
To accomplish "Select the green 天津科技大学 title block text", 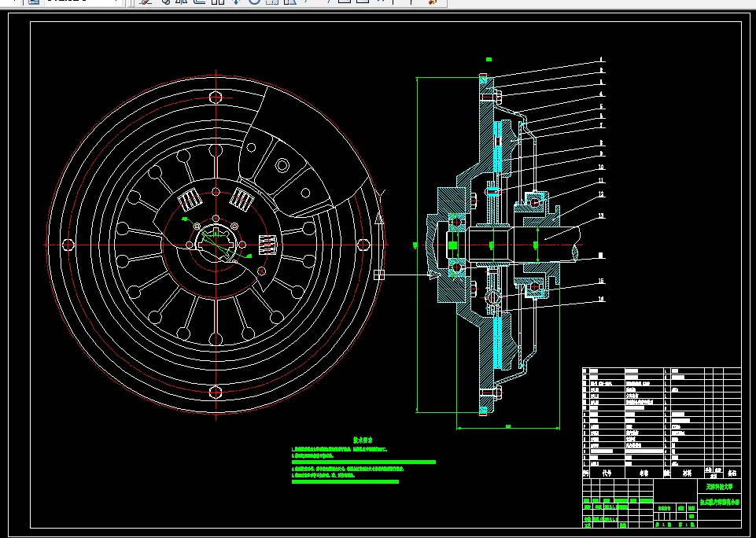I will (x=719, y=486).
